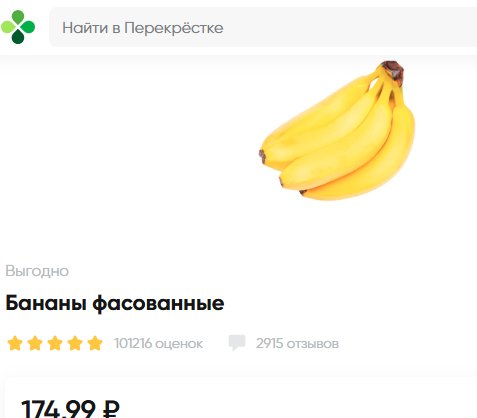
Task: Click the 'Бананы фасованные' product title
Action: [115, 304]
